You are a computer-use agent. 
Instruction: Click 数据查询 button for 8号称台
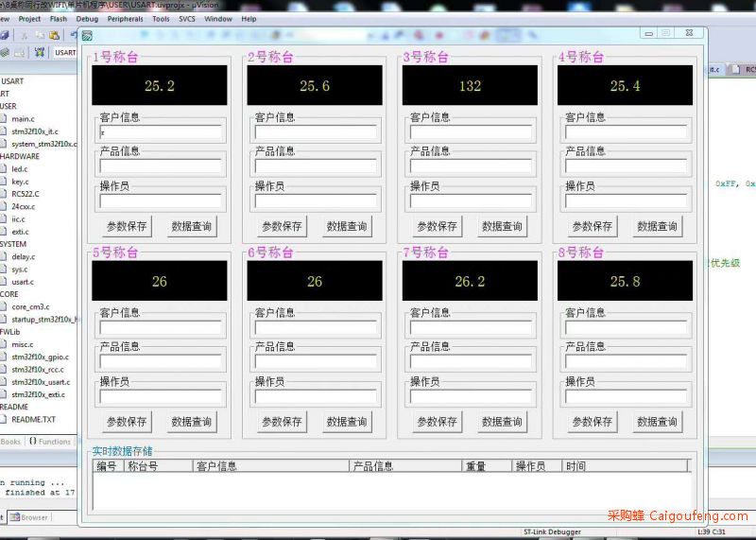658,422
